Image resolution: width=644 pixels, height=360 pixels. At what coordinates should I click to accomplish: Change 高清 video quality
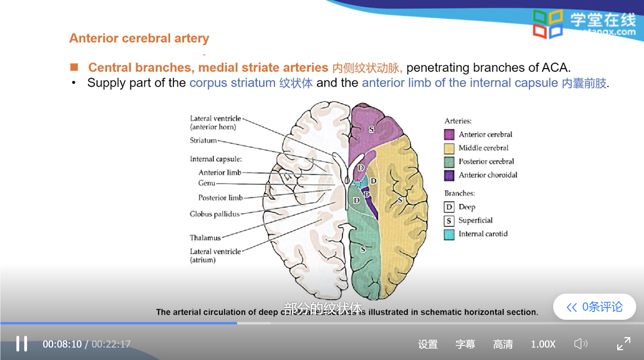coord(503,344)
